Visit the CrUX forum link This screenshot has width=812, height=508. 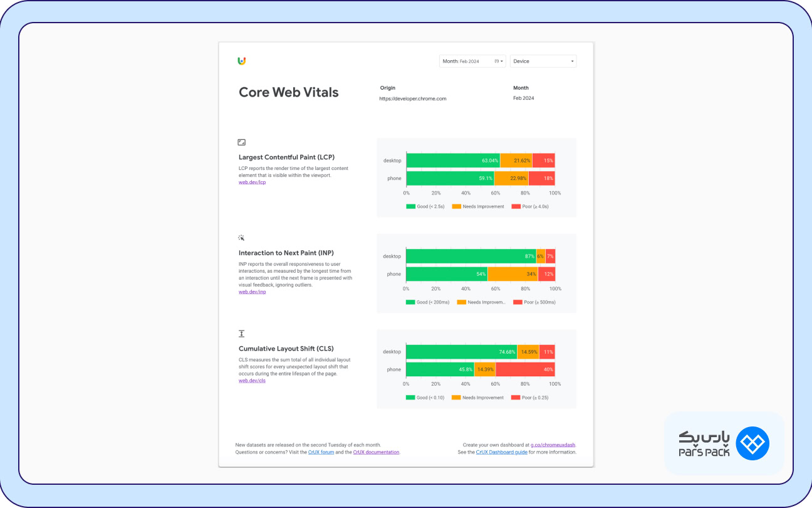[321, 452]
